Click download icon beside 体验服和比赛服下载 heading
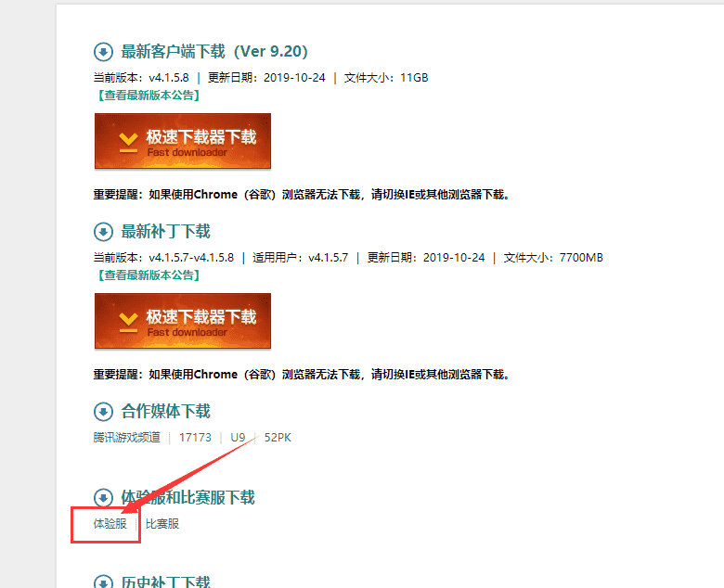 click(103, 498)
